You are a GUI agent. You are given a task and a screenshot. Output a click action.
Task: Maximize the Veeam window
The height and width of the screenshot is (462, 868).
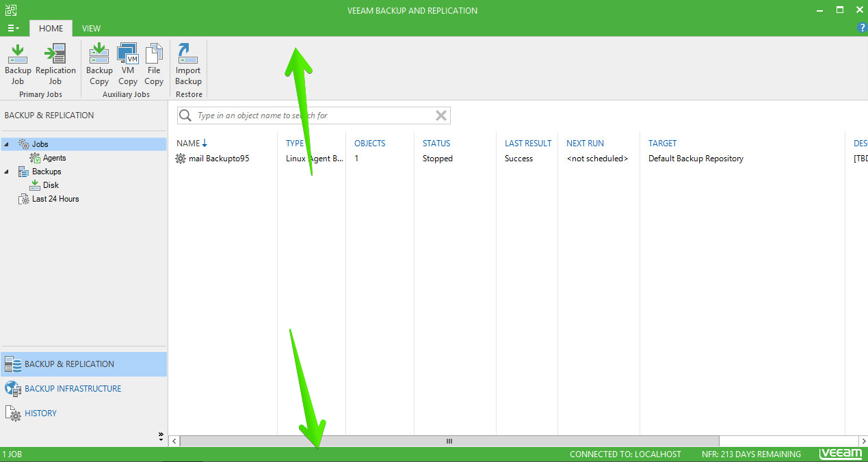click(x=840, y=10)
